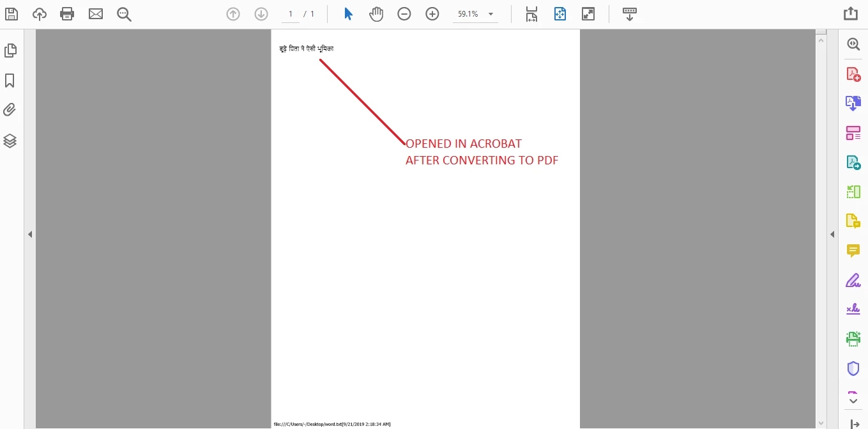Open the Find text search tool

[124, 14]
